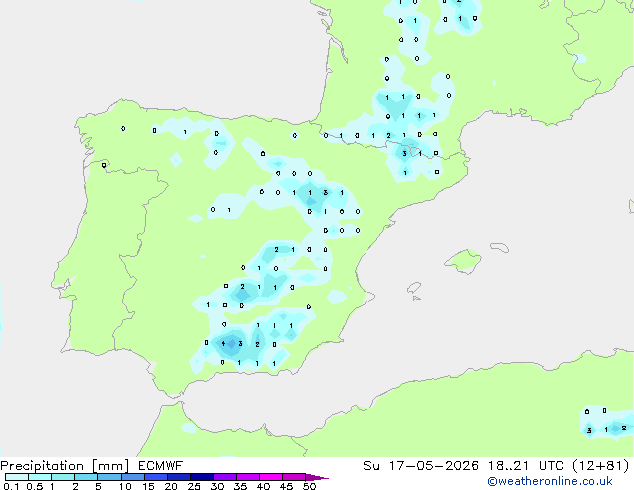Click the legend tick label '50'
The image size is (634, 490).
point(309,486)
